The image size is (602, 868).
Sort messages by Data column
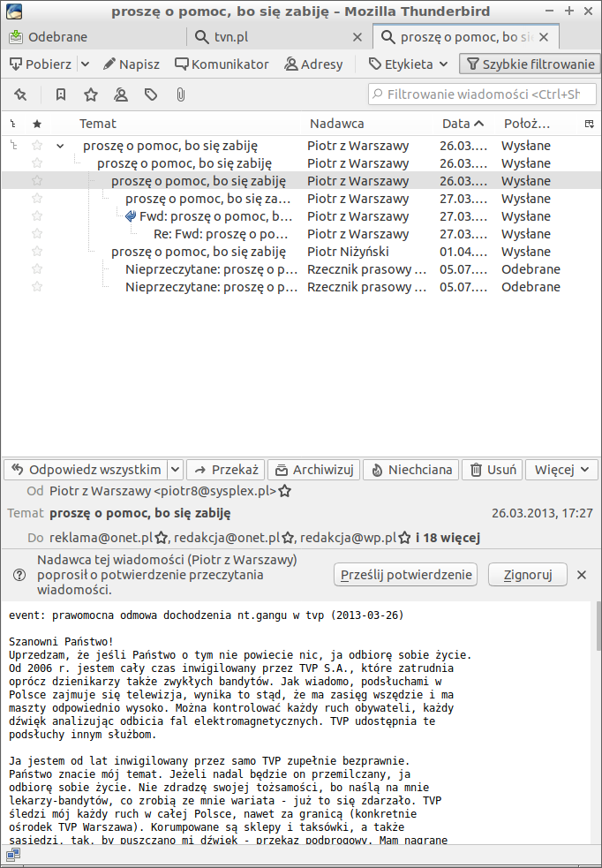[x=463, y=124]
